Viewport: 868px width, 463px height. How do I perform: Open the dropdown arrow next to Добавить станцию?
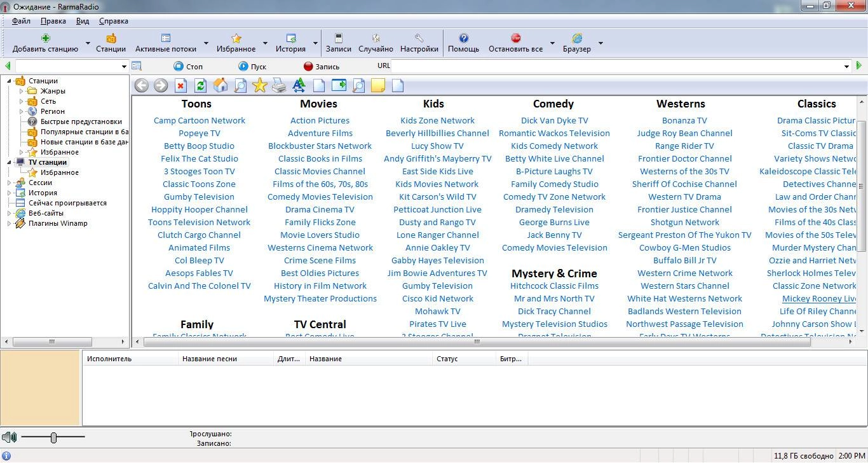(x=88, y=43)
